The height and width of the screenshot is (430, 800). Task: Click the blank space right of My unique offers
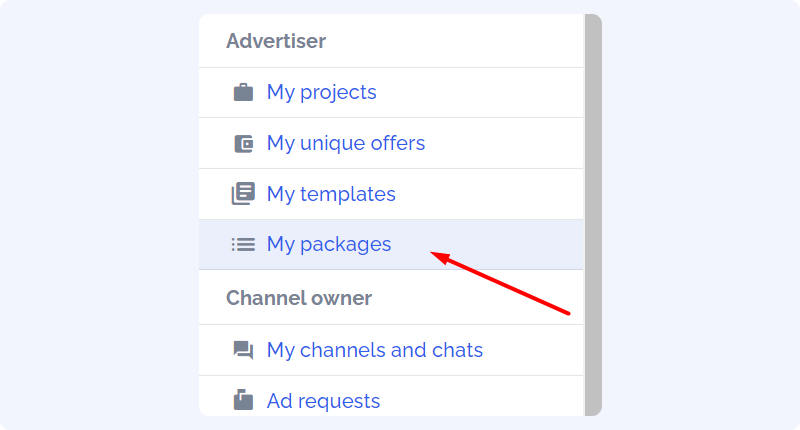click(504, 143)
